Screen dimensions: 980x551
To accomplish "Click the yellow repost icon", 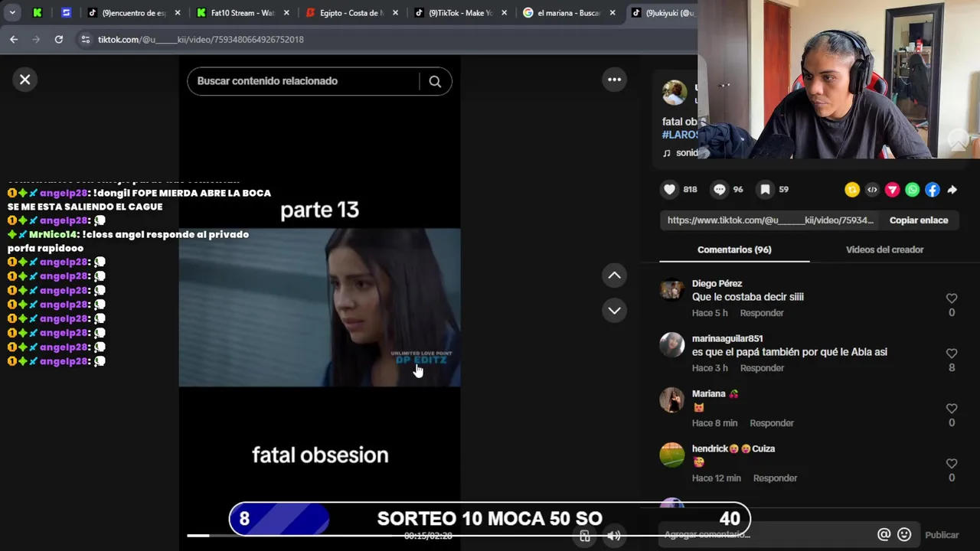I will pos(852,190).
